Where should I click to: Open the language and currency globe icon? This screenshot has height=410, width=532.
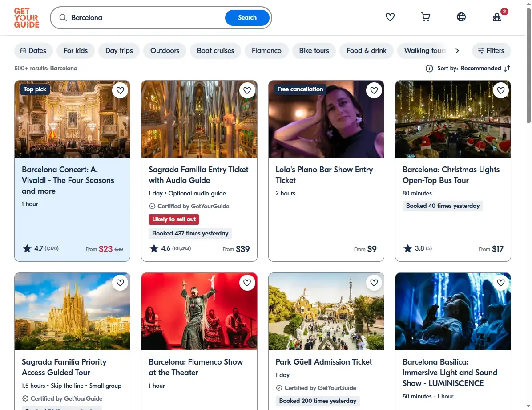point(461,17)
